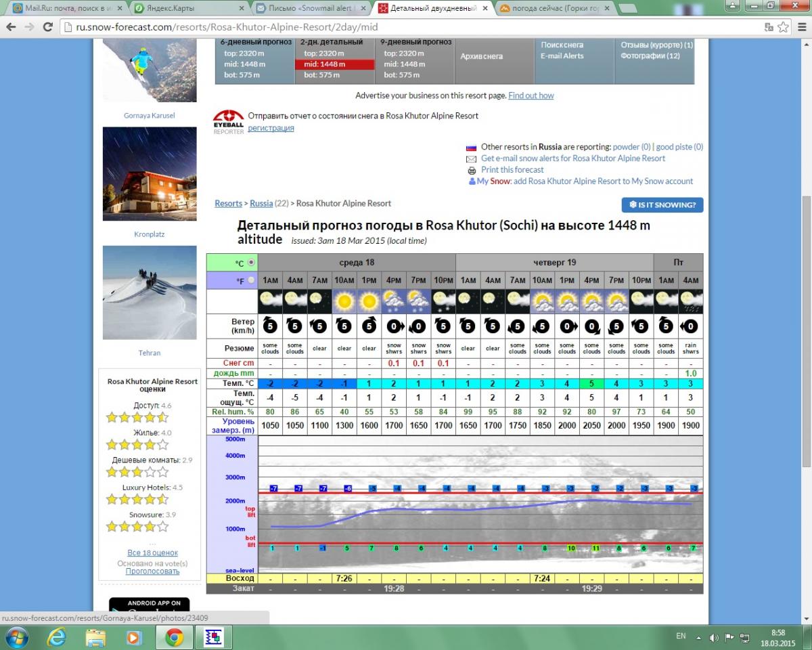This screenshot has height=650, width=812.
Task: Click the Все 18 оценок link
Action: click(x=152, y=553)
